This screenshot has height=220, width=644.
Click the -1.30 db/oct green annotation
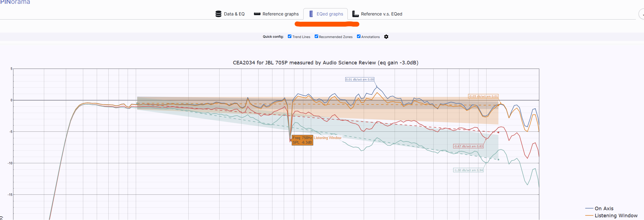click(x=468, y=170)
